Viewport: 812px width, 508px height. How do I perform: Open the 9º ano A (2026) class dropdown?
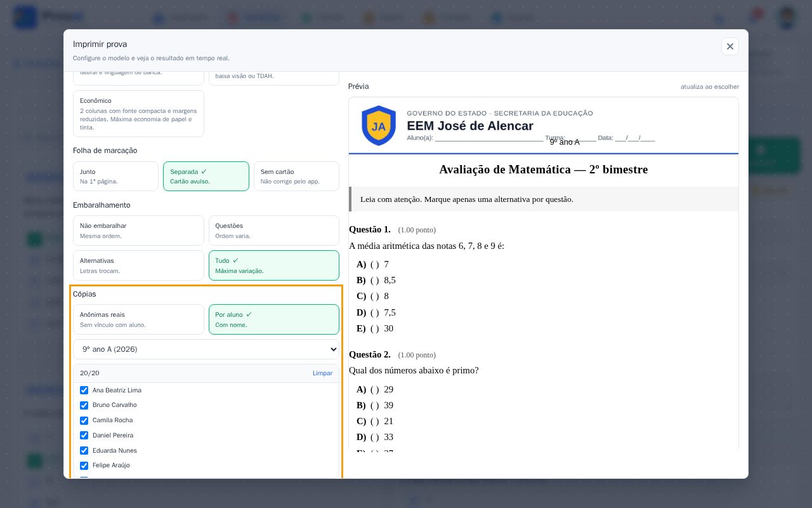(206, 349)
